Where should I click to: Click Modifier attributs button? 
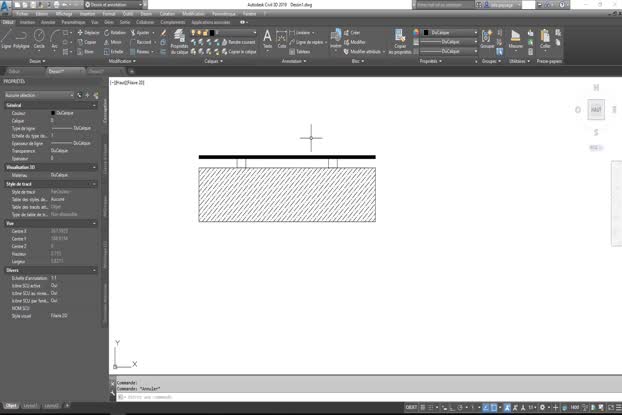point(364,52)
